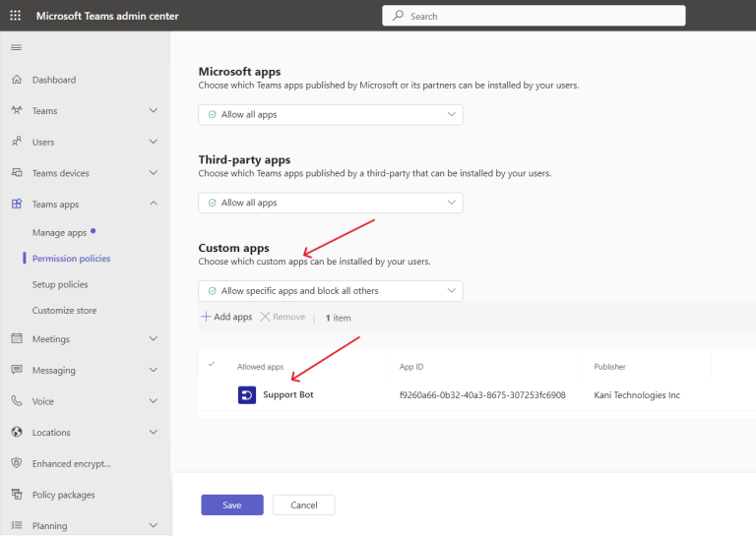
Task: Click the Users icon in sidebar
Action: tap(17, 142)
